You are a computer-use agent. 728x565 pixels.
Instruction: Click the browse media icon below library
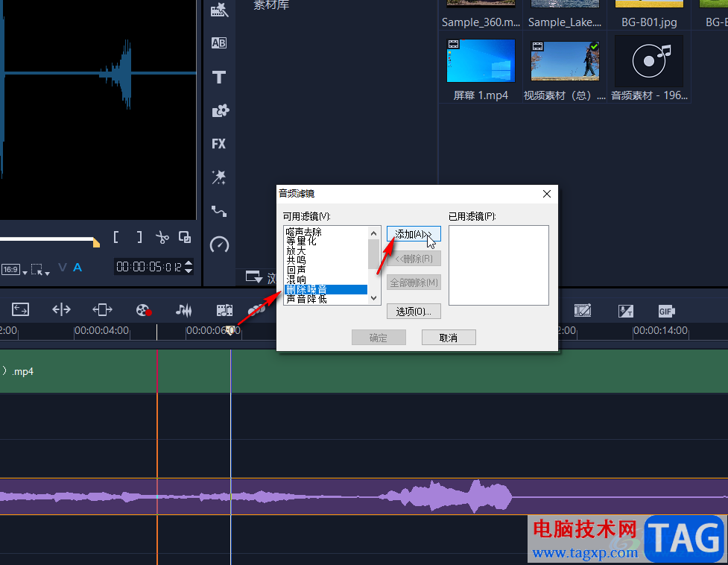tap(254, 277)
